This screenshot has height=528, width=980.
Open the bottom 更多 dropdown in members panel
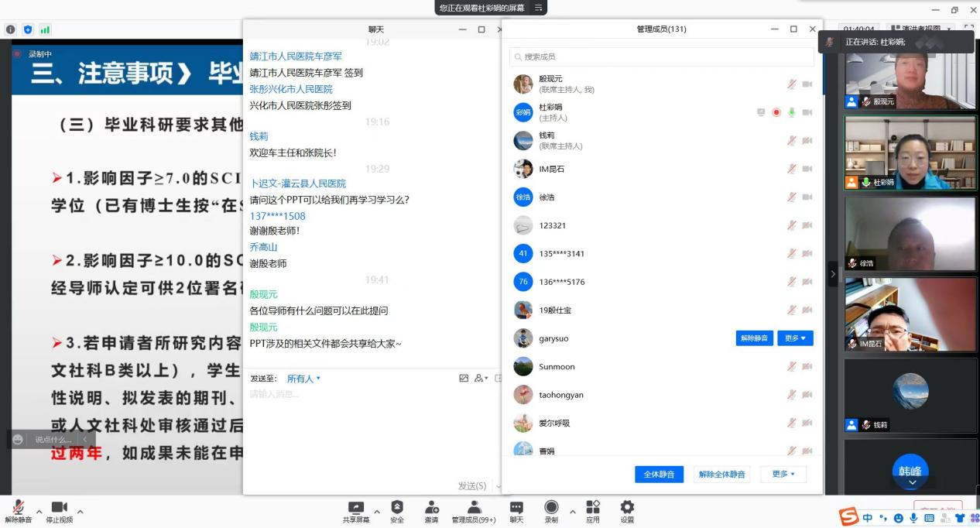[x=783, y=474]
